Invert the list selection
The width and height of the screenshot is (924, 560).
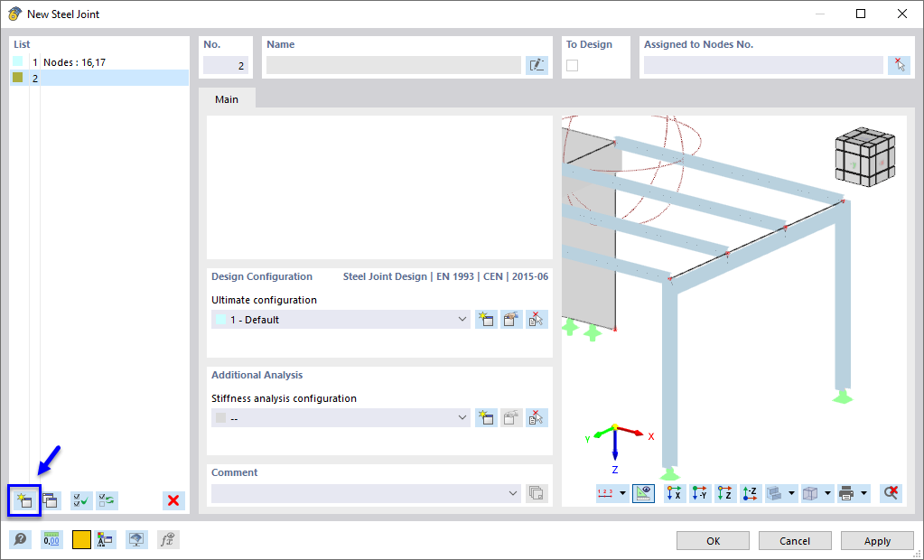pyautogui.click(x=107, y=500)
